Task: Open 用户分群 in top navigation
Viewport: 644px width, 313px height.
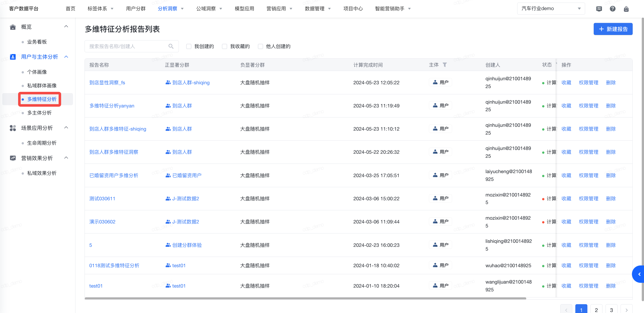Action: click(x=136, y=9)
